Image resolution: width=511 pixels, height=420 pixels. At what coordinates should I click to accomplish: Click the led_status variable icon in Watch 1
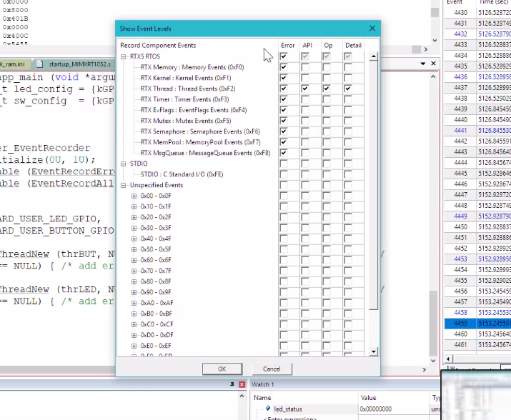(x=268, y=409)
